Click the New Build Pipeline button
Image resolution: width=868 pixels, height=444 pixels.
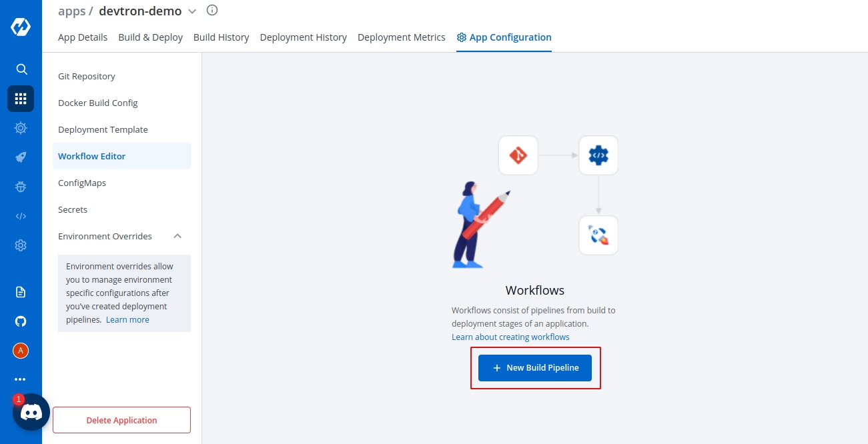(x=535, y=368)
